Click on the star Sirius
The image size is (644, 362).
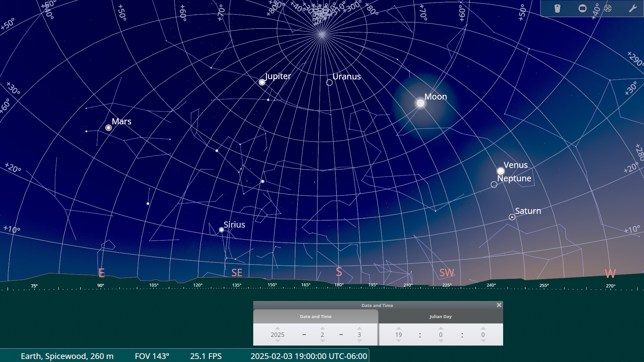pyautogui.click(x=221, y=230)
